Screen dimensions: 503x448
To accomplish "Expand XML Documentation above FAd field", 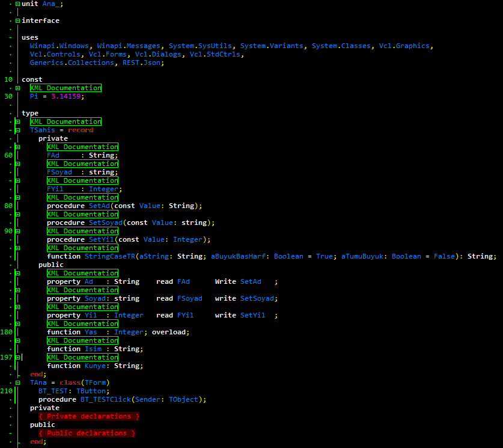I will (18, 147).
